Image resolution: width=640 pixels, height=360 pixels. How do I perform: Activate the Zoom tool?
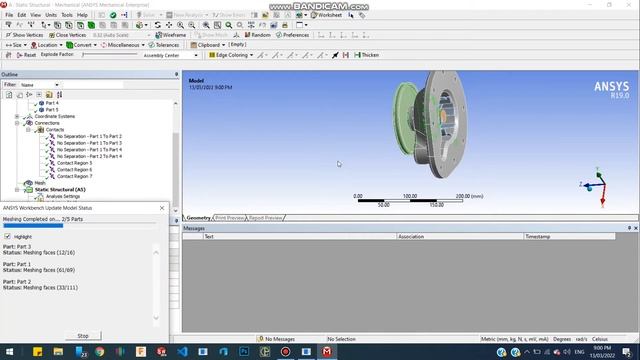[x=180, y=25]
